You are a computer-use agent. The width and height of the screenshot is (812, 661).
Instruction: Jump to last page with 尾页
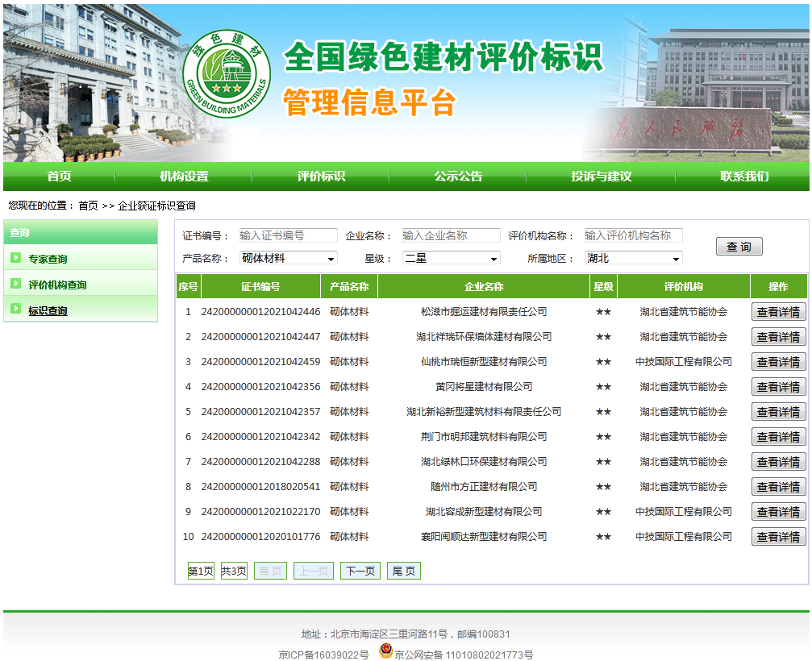403,571
